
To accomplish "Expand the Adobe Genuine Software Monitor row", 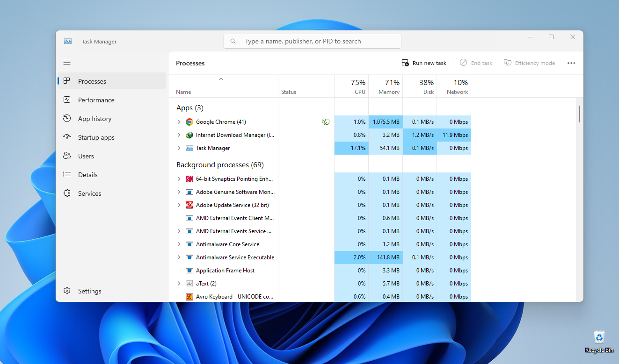I will (179, 192).
